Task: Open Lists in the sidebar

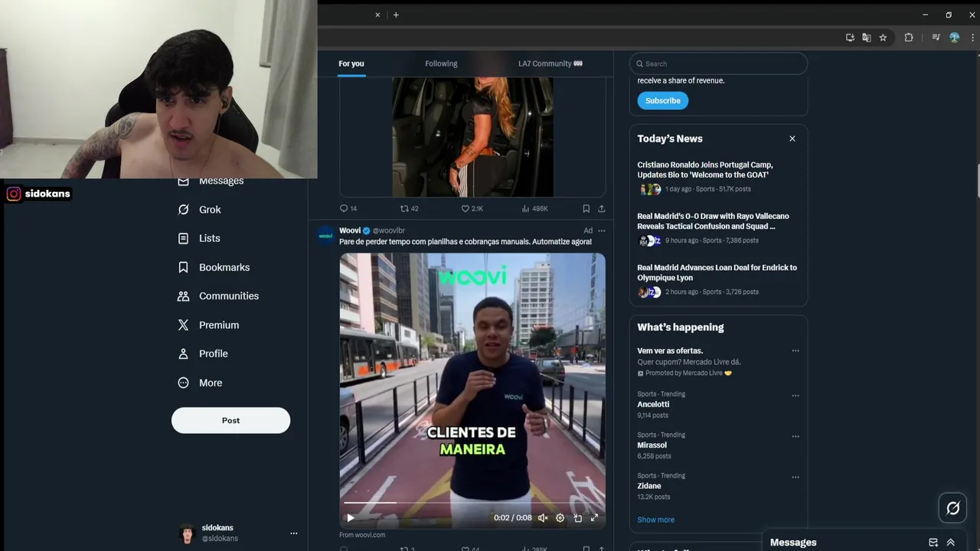Action: coord(199,239)
